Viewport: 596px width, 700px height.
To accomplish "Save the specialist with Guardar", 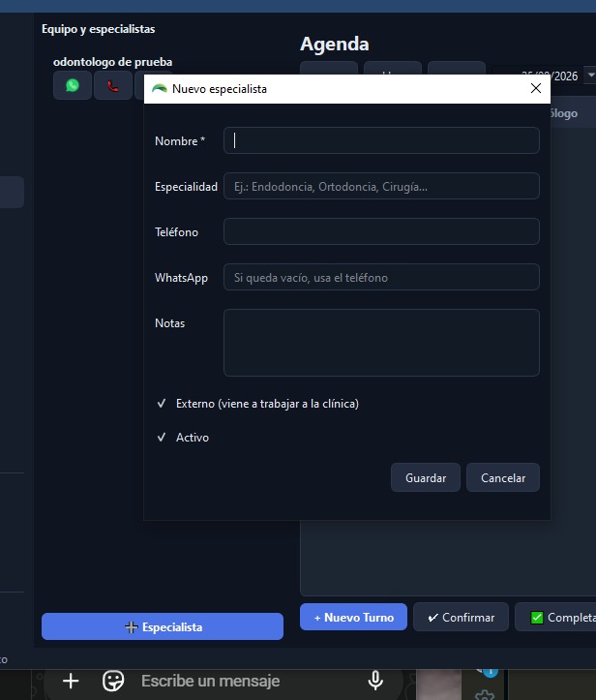I will [426, 477].
